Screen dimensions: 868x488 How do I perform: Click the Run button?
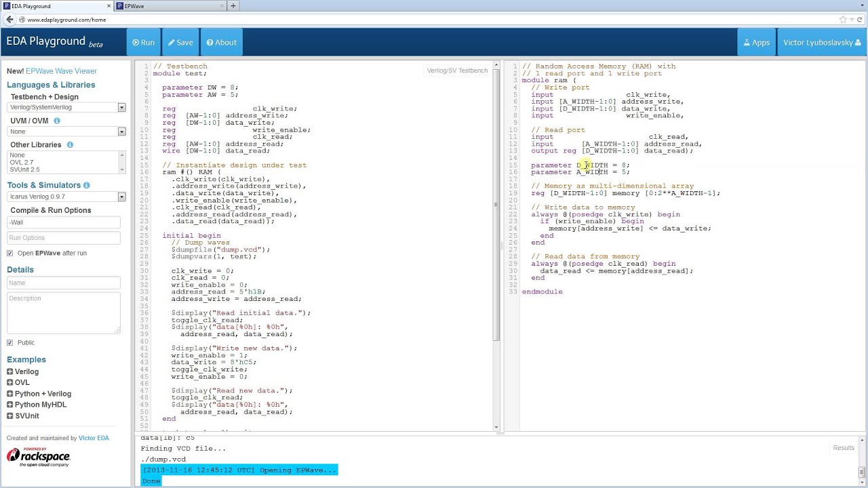click(x=143, y=42)
